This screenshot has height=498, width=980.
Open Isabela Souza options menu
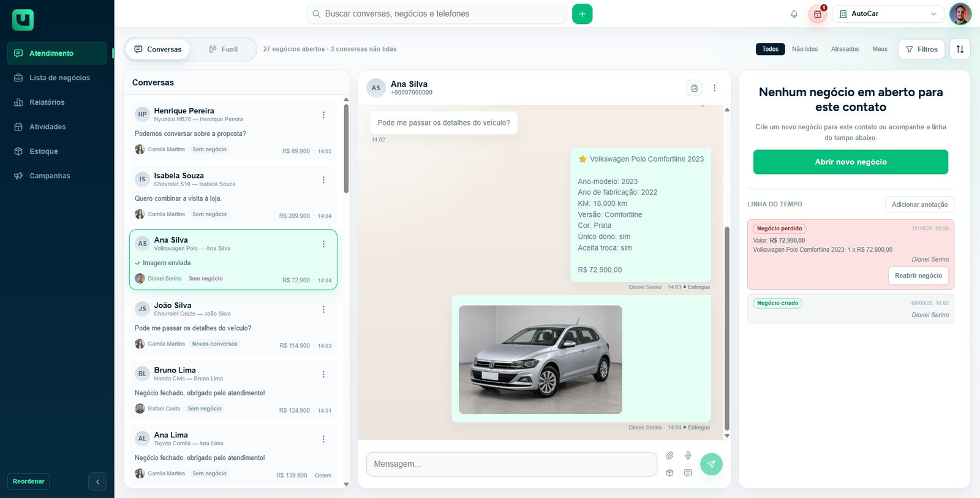323,180
